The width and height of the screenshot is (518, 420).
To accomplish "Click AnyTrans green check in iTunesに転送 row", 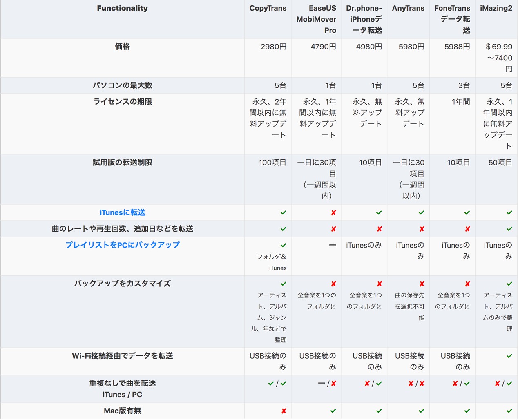I will point(421,212).
